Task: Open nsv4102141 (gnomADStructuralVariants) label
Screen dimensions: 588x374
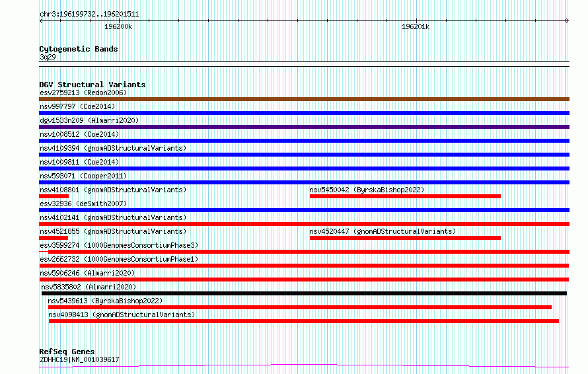Action: coord(113,217)
